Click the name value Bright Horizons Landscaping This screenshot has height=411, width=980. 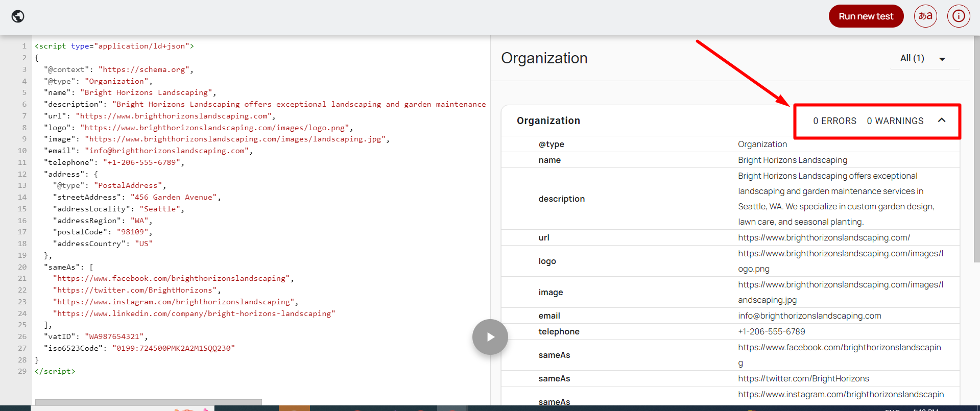click(793, 160)
